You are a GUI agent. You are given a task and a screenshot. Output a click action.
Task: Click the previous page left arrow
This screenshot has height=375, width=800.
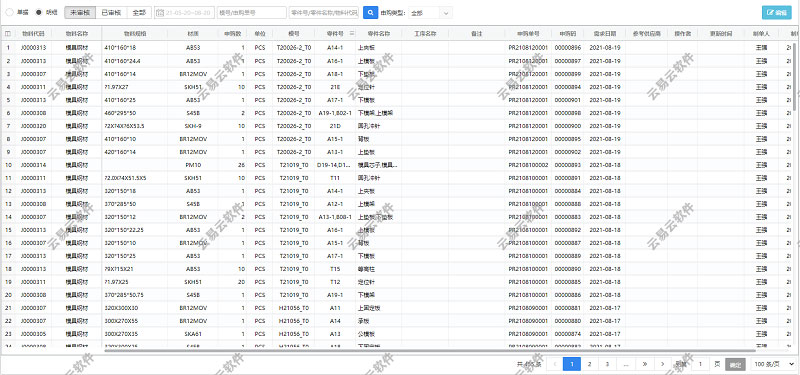pyautogui.click(x=554, y=364)
